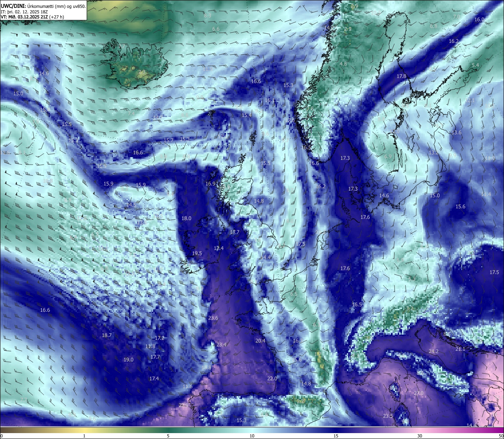Click the 20.4 value over western France
The height and width of the screenshot is (439, 504).
260,341
